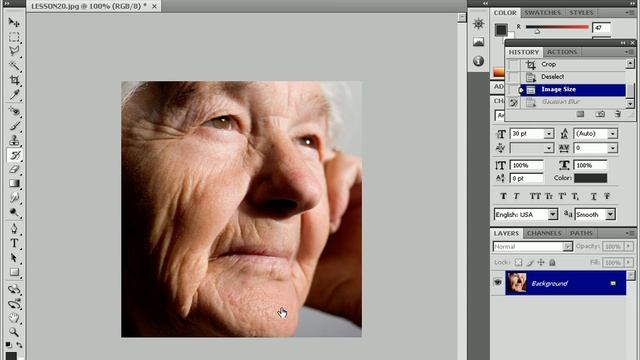Set history brush source at Deselect state
This screenshot has height=360, width=640.
pos(513,77)
